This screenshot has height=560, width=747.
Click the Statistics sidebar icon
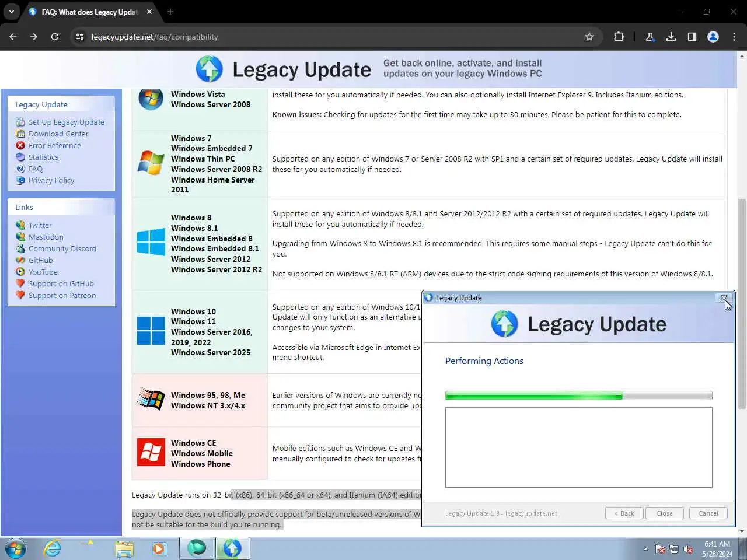click(20, 157)
